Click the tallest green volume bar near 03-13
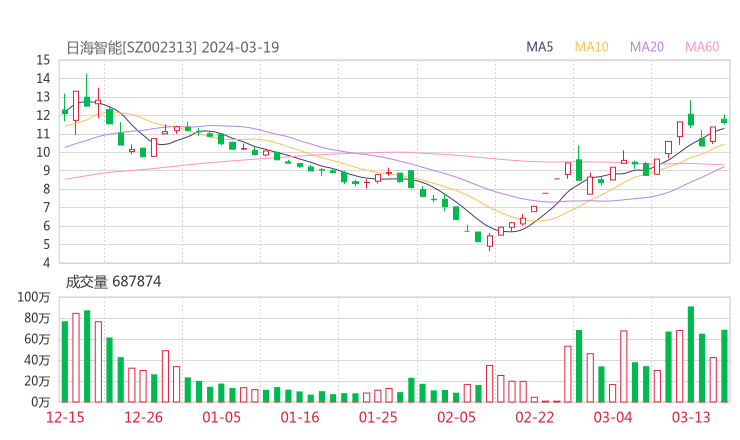 691,355
